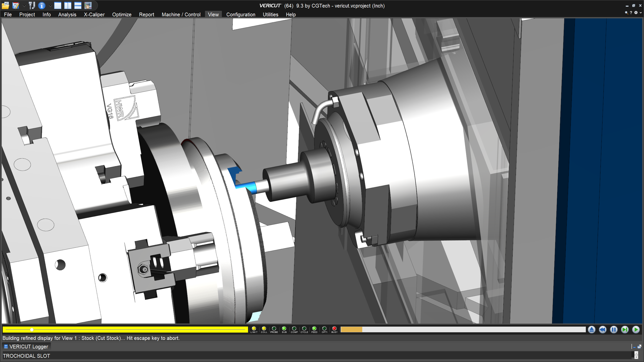Pause the simulation

click(614, 330)
